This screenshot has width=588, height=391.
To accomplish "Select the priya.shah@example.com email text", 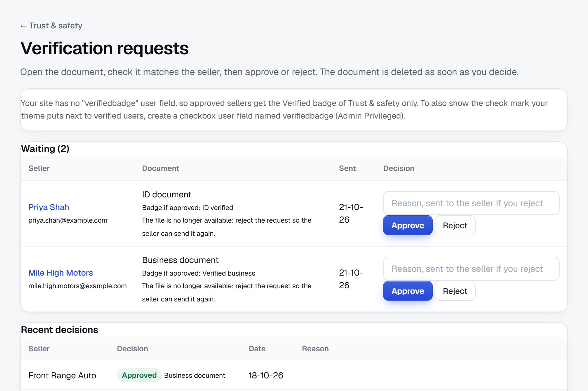I will (68, 220).
